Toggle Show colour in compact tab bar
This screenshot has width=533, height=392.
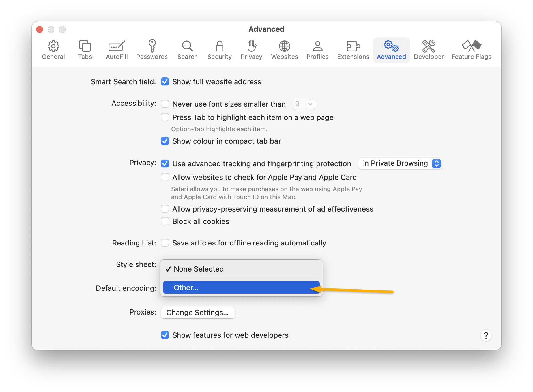tap(165, 141)
